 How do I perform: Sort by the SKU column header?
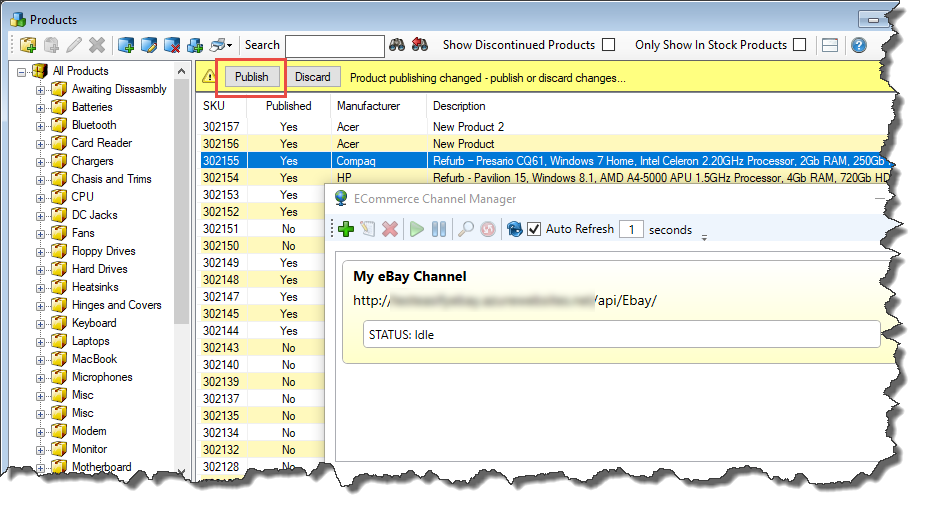tap(224, 106)
